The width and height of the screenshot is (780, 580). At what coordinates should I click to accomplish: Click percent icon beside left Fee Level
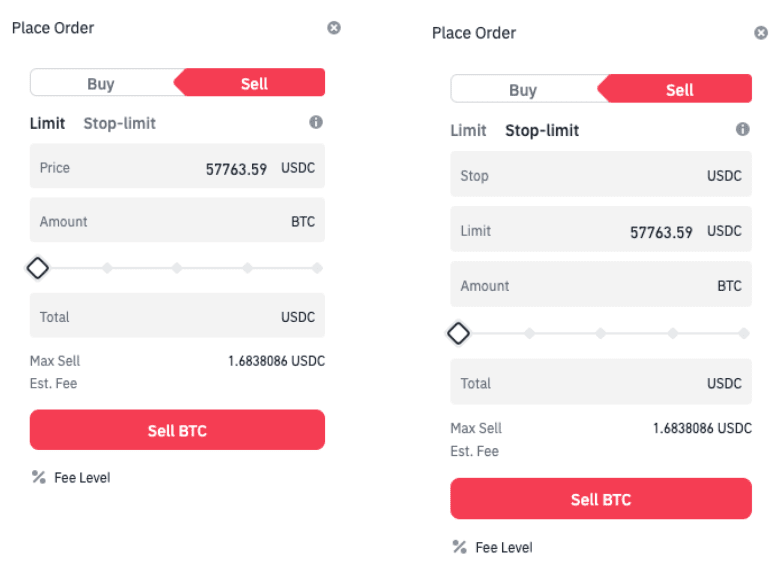pos(39,477)
